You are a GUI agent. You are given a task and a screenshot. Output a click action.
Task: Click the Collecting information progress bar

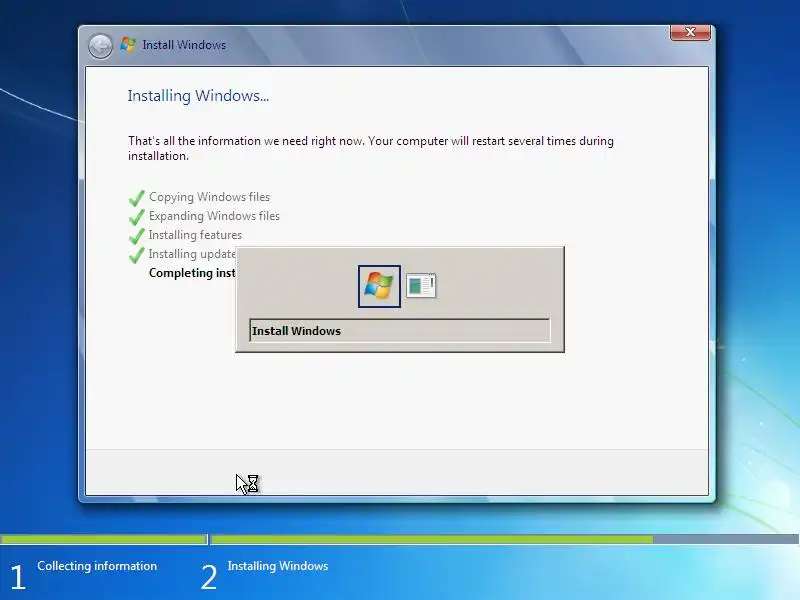(103, 539)
